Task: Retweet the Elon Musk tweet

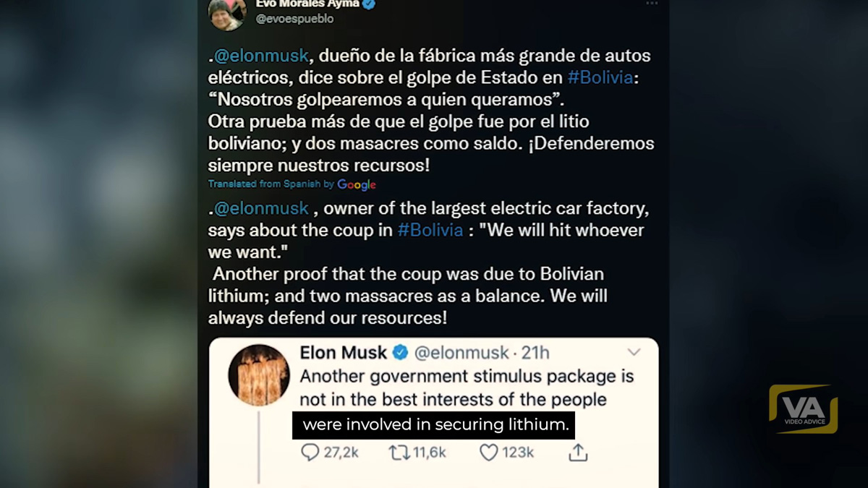Action: (399, 453)
